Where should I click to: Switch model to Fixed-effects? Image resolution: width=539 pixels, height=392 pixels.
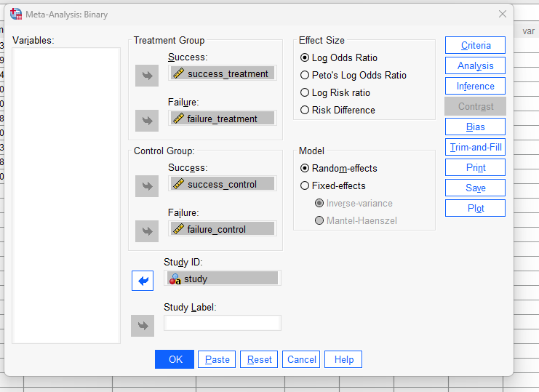pyautogui.click(x=306, y=186)
